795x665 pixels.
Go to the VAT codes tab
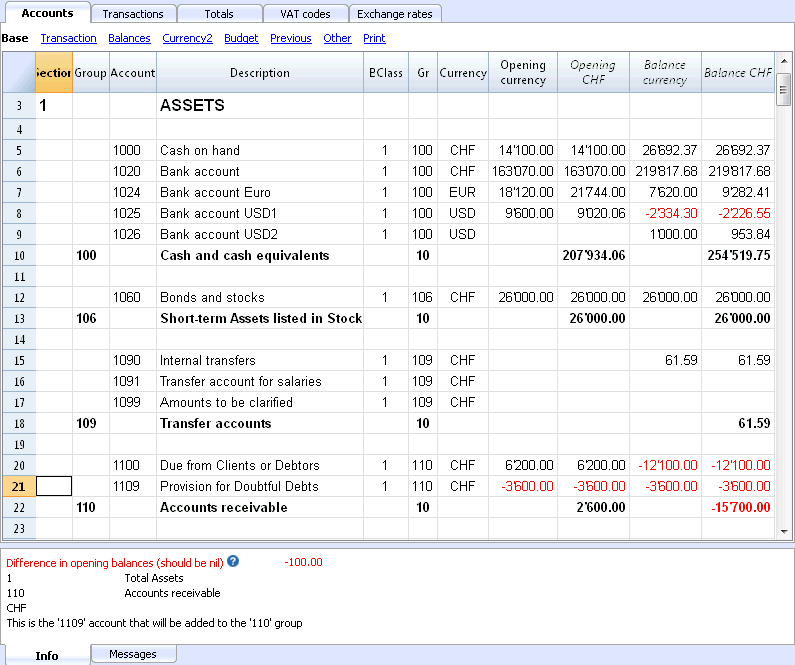point(305,14)
